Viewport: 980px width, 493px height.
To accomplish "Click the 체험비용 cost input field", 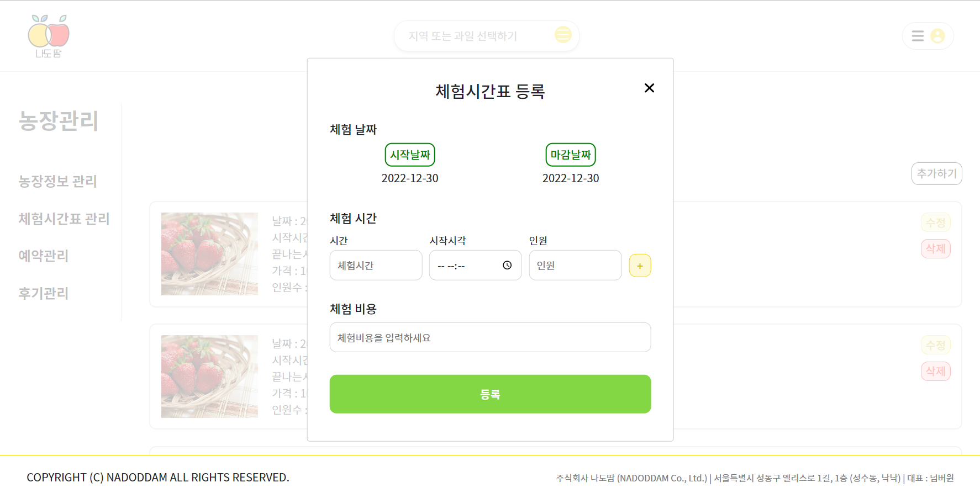I will coord(490,337).
